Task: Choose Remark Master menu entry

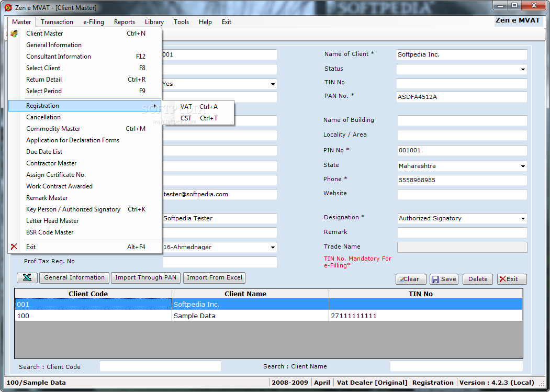Action: click(x=85, y=198)
